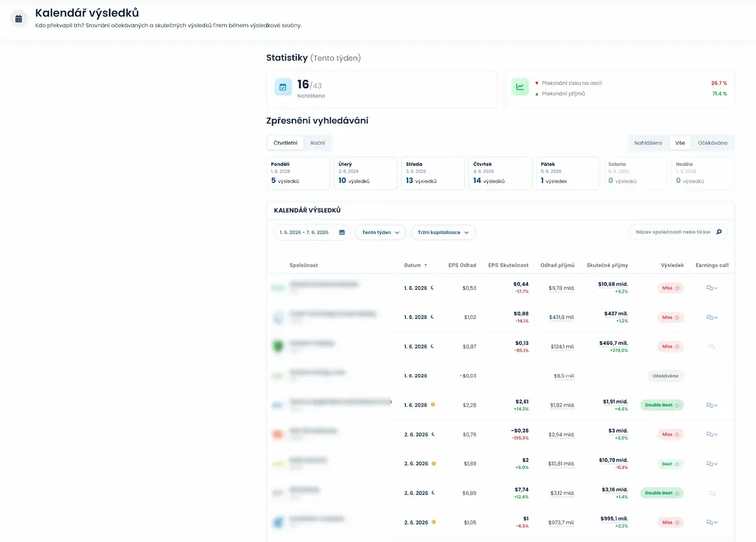Click the 71.4 % revenue beat percentage
This screenshot has width=756, height=542.
719,93
